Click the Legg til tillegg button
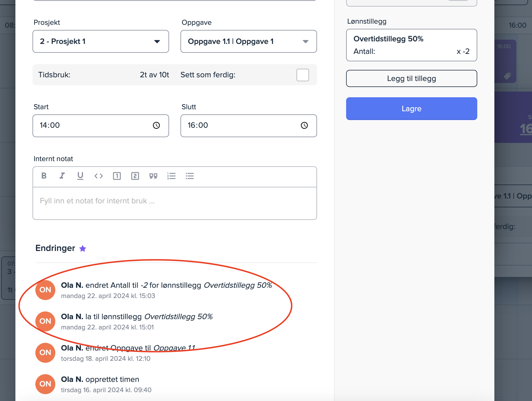The image size is (532, 401). (411, 78)
